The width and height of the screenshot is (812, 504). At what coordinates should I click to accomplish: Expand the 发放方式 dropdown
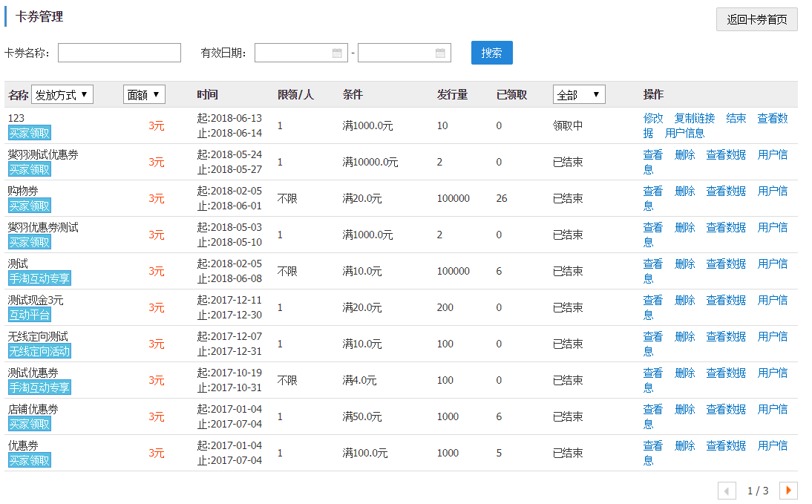[x=62, y=94]
